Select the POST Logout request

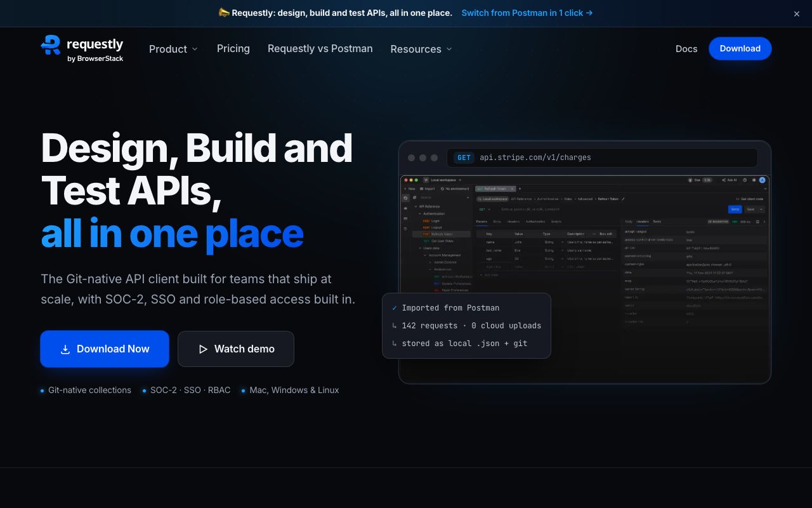(433, 227)
